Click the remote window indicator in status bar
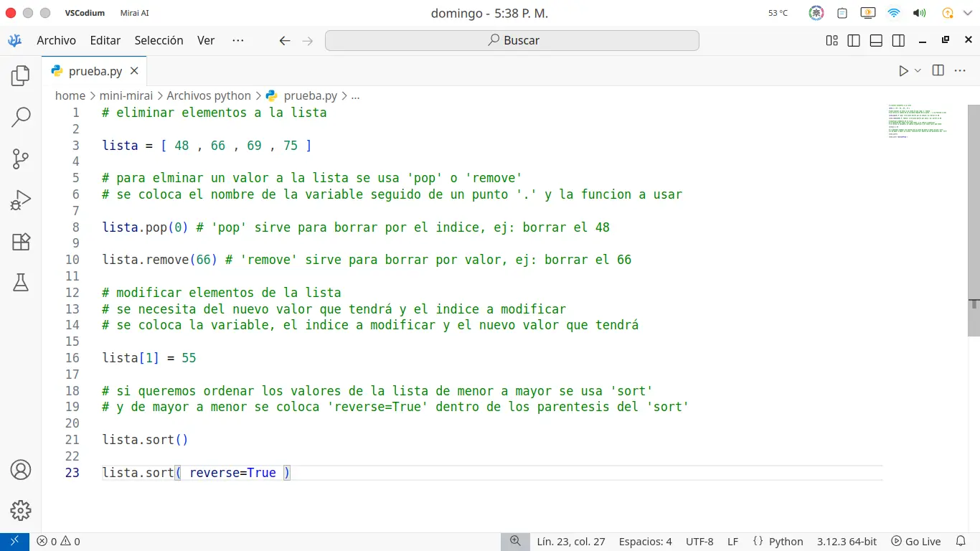This screenshot has width=980, height=551. (14, 542)
